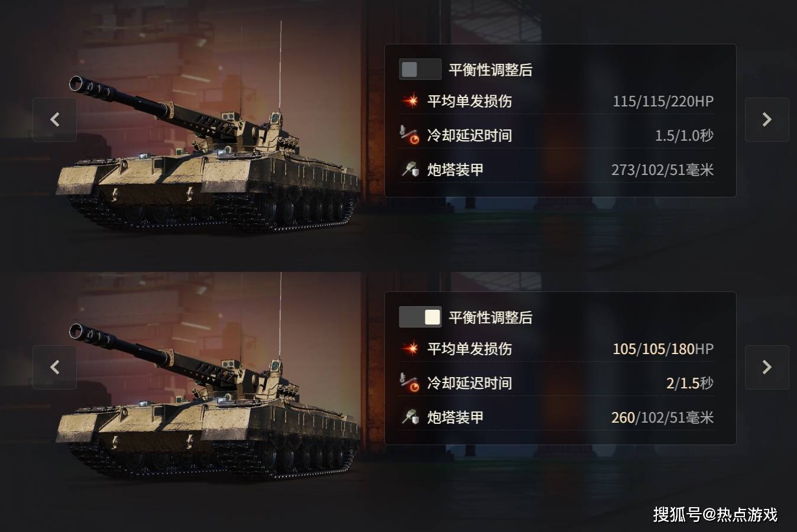
Task: Click the 115/115/220HP damage value
Action: point(663,101)
